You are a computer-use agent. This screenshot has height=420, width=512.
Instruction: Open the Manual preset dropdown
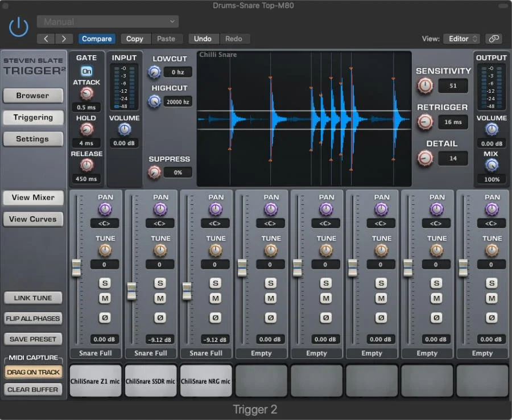[108, 21]
